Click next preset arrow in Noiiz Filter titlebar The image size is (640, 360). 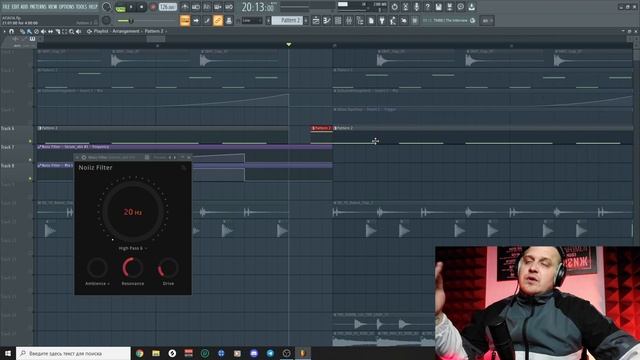coord(175,157)
